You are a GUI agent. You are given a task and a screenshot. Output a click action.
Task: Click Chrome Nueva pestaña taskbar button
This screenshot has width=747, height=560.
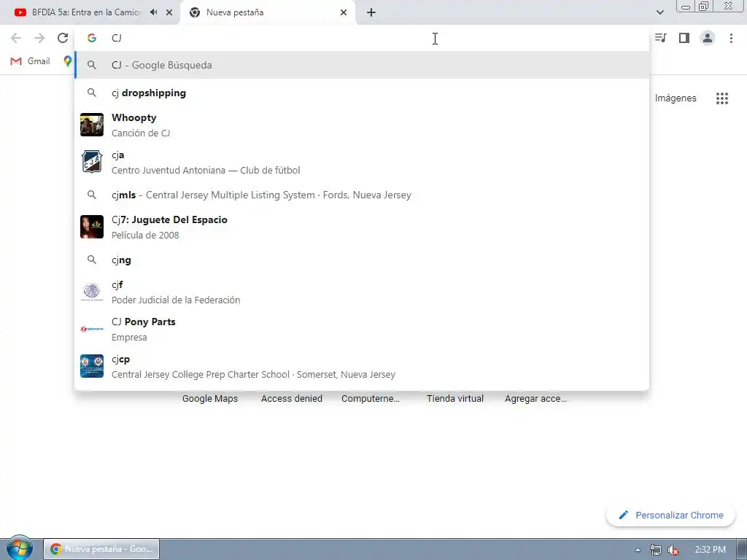click(x=101, y=549)
